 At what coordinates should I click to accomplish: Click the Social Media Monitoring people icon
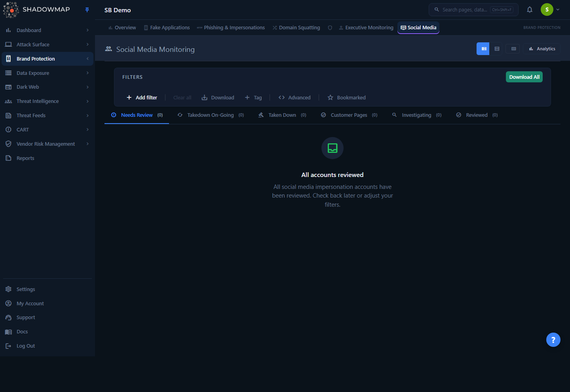point(108,49)
